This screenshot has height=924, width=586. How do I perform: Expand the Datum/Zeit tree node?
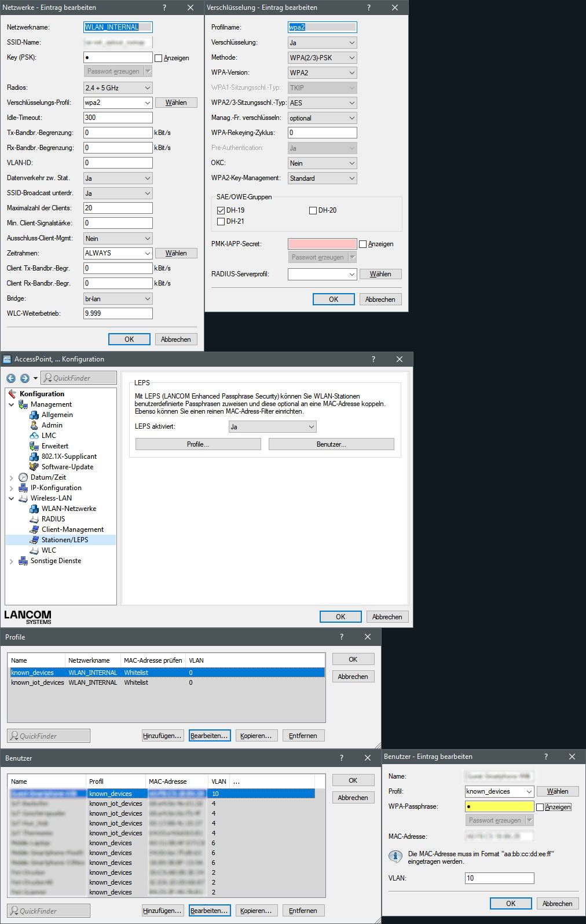click(12, 477)
